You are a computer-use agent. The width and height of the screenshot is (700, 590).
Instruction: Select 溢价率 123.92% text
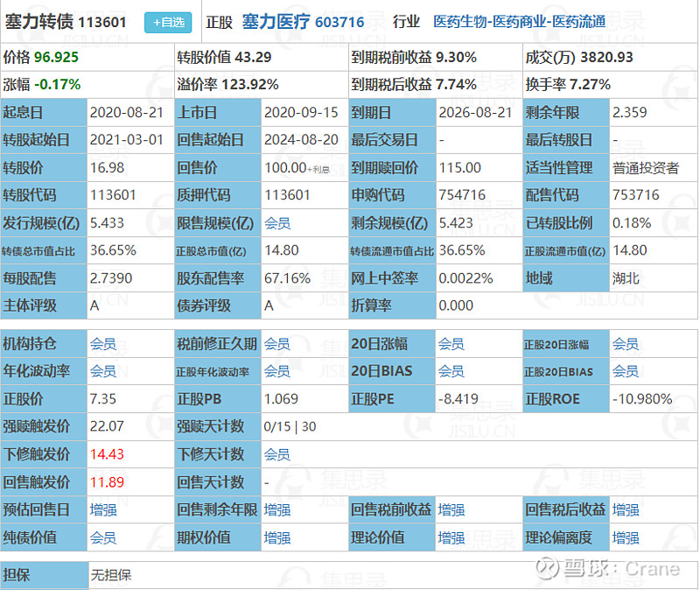click(x=227, y=84)
